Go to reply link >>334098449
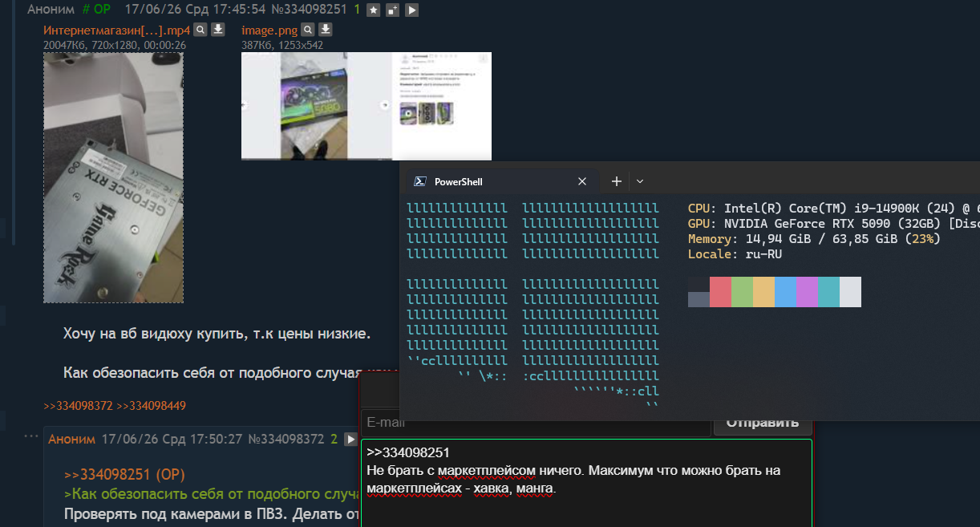The image size is (980, 527). click(x=151, y=406)
